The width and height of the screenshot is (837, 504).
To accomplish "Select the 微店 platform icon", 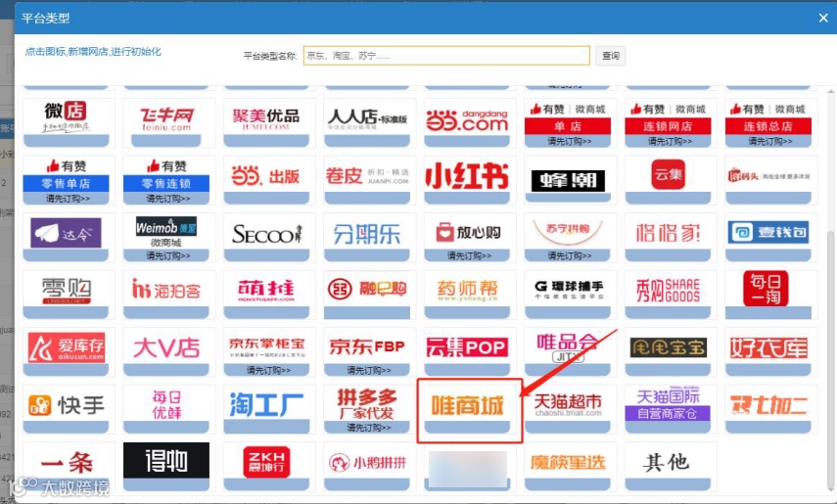I will (x=67, y=122).
